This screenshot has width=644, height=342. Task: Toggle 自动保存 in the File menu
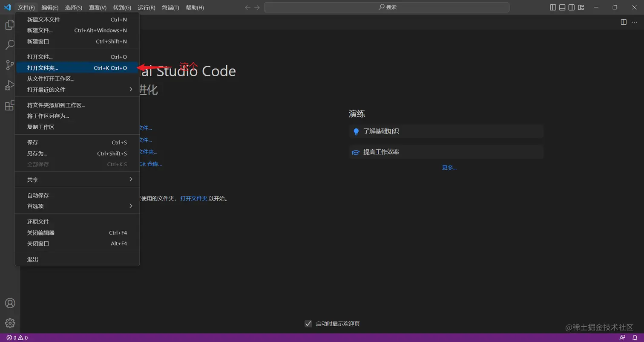tap(77, 195)
